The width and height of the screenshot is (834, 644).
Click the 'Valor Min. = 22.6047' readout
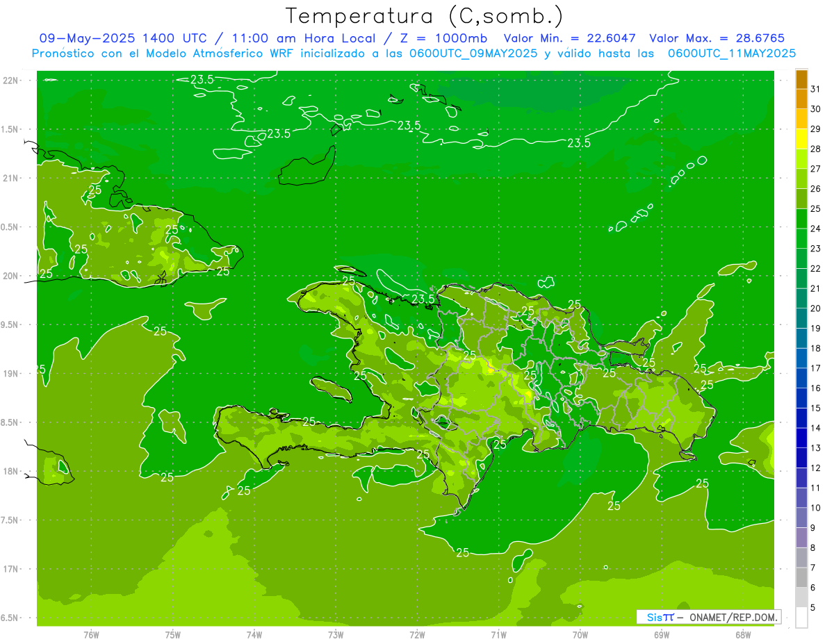click(x=570, y=38)
